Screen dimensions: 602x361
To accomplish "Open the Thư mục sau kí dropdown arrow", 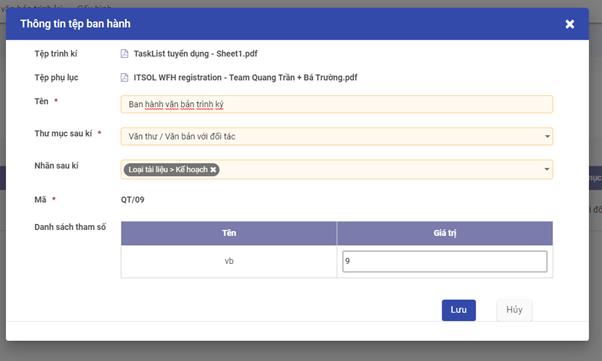I will [547, 136].
